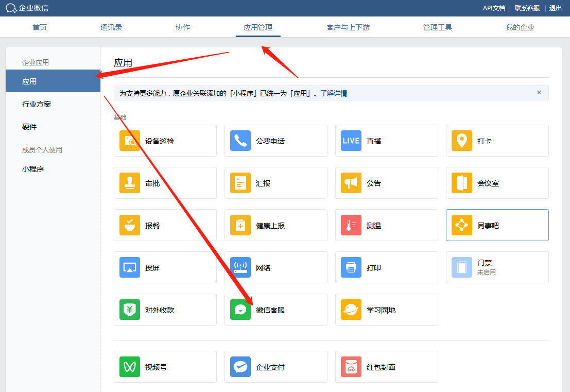570x392 pixels.
Task: Select the 应用管理 tab
Action: tap(258, 27)
